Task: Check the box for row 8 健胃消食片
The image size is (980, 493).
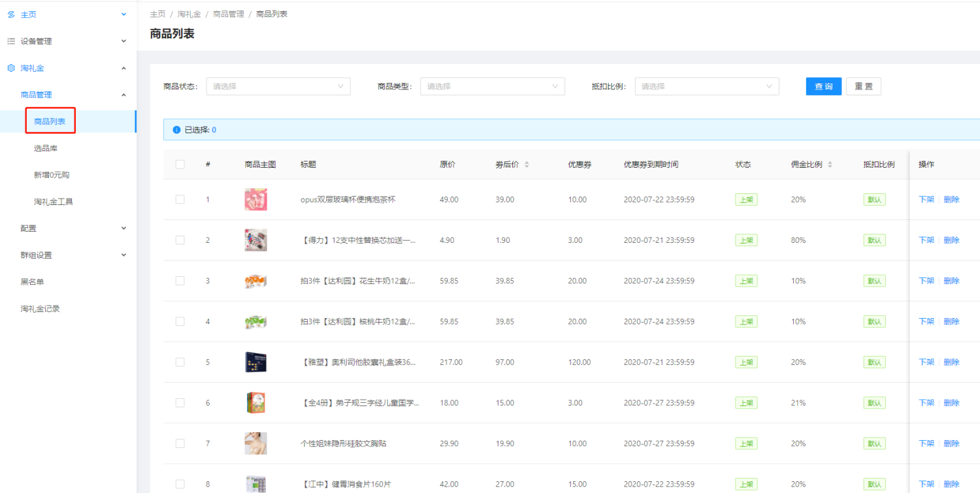Action: [180, 484]
